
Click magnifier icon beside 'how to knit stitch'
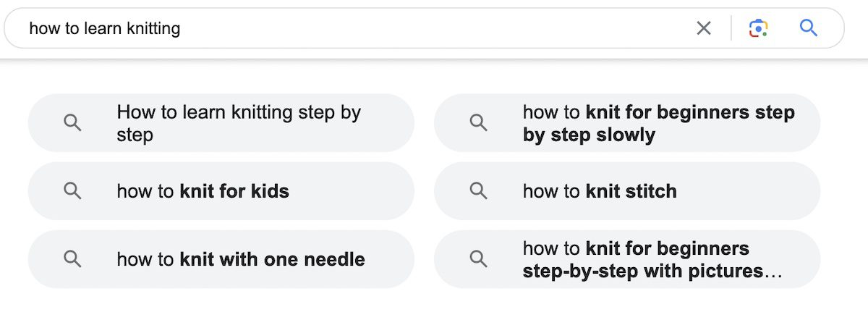tap(478, 191)
